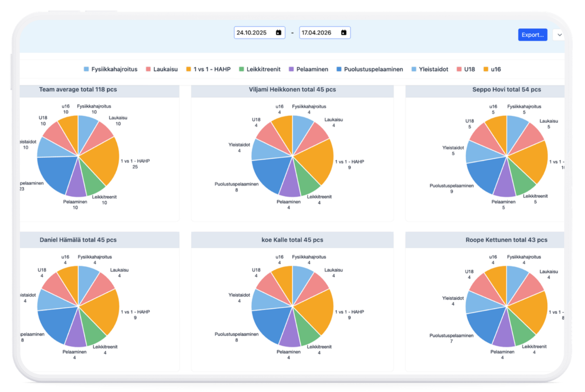Select the koe Kalle total 45 pcs header

(292, 240)
